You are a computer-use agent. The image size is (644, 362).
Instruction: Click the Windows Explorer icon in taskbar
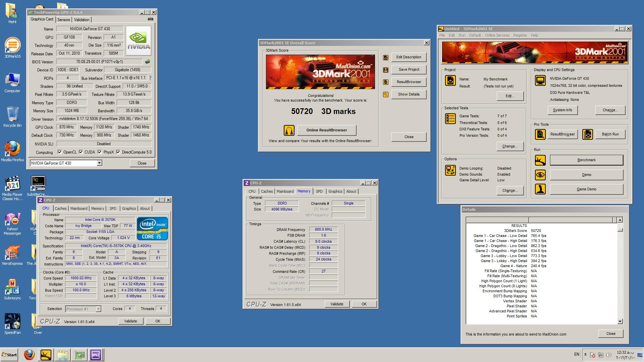click(x=63, y=355)
